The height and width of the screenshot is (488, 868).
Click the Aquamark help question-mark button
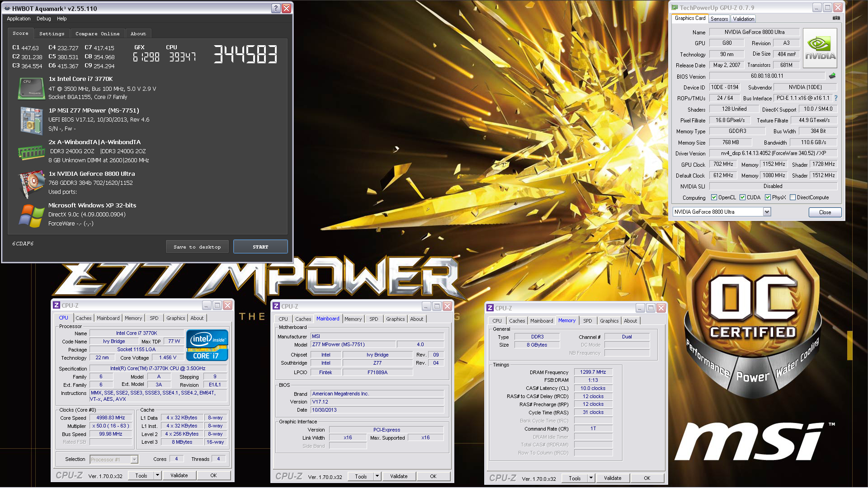276,8
